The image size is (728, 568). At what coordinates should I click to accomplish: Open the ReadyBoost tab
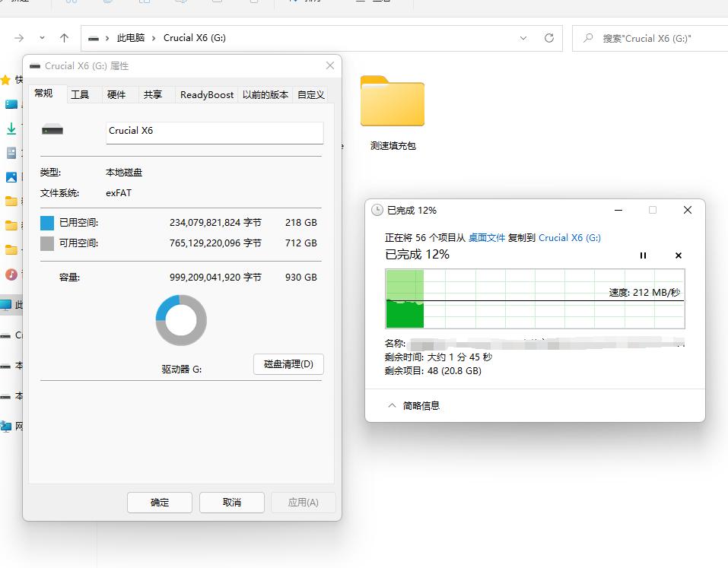point(207,94)
